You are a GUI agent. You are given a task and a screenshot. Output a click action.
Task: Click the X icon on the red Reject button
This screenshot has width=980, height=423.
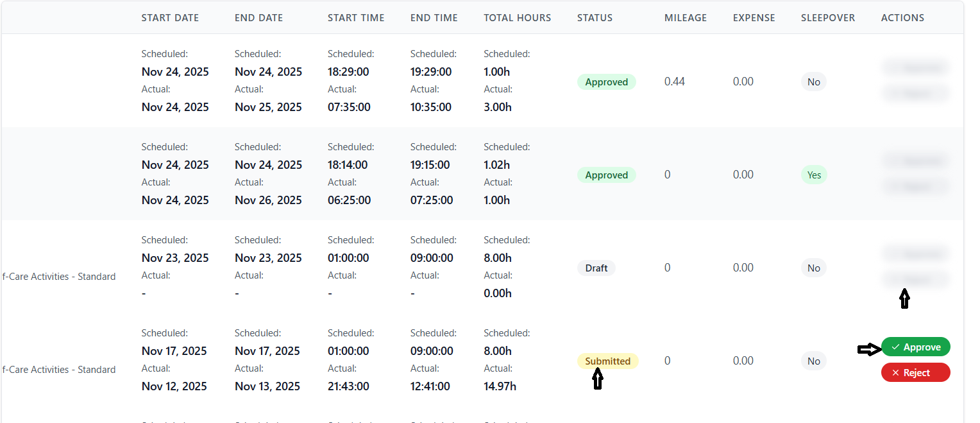coord(895,373)
